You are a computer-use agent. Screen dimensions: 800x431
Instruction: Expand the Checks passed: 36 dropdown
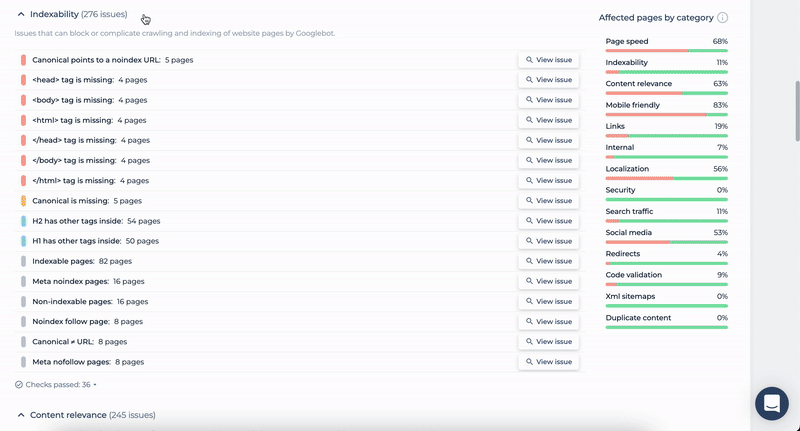[56, 385]
